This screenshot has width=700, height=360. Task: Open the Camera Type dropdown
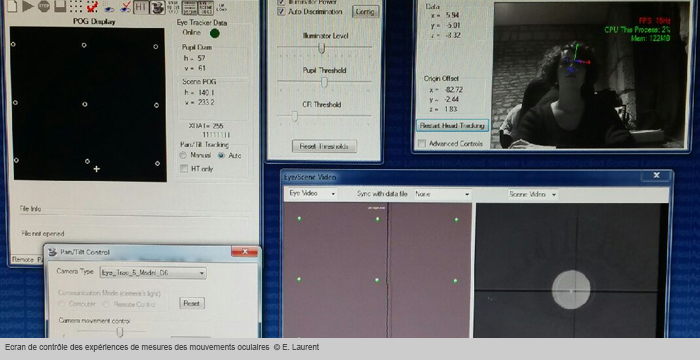tap(153, 273)
